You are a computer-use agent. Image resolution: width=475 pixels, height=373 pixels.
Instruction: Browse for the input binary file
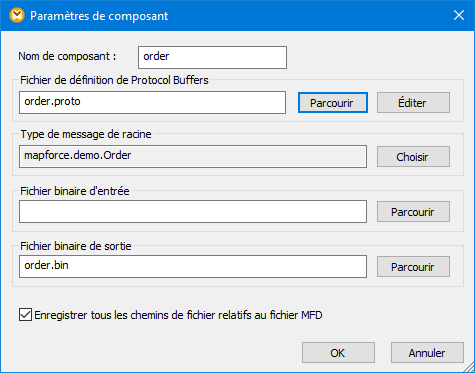(413, 212)
